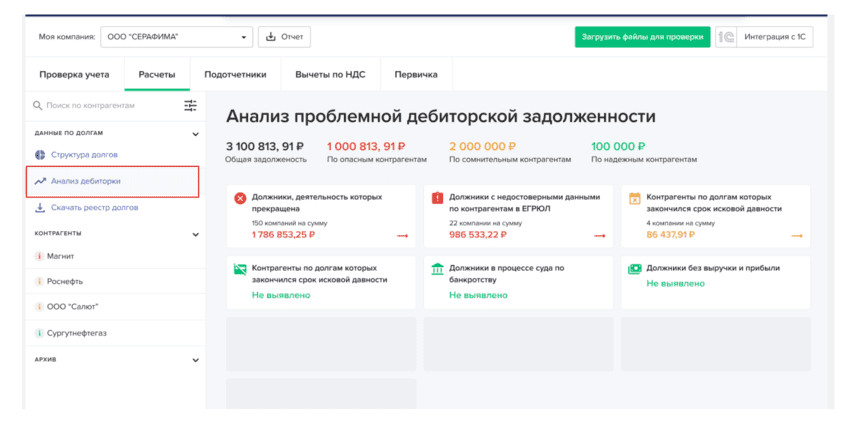
Task: Click the download icon for Скачать реестр долгов
Action: point(40,208)
